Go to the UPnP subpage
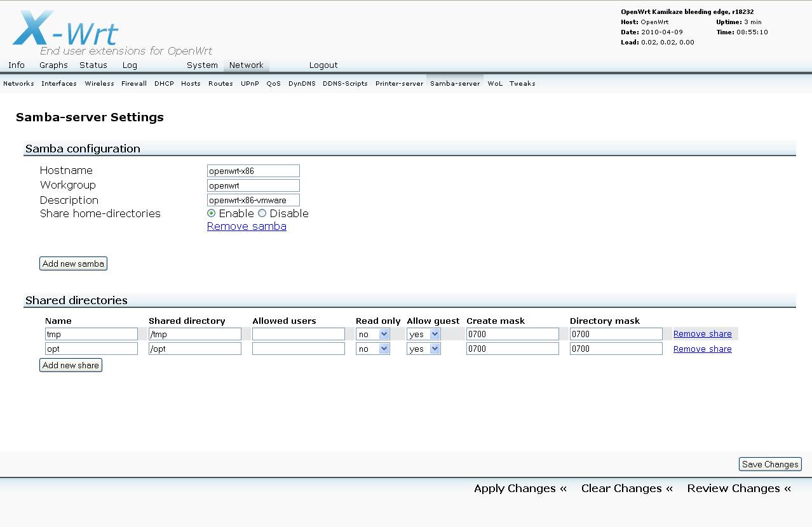This screenshot has width=812, height=527. tap(250, 83)
